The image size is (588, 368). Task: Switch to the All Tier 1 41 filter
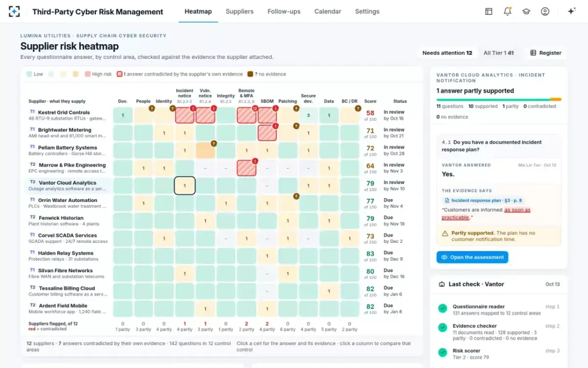point(498,53)
